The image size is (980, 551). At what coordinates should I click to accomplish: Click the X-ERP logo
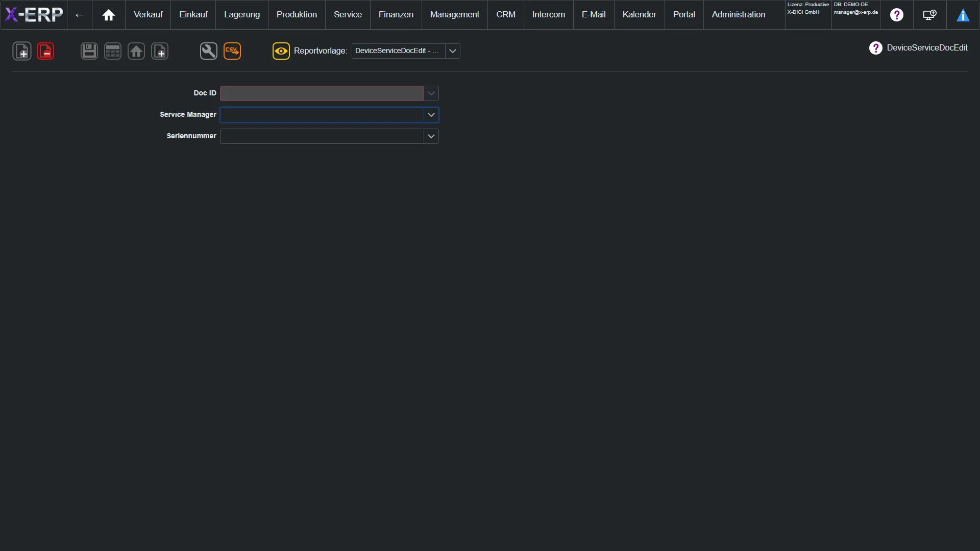[x=34, y=15]
